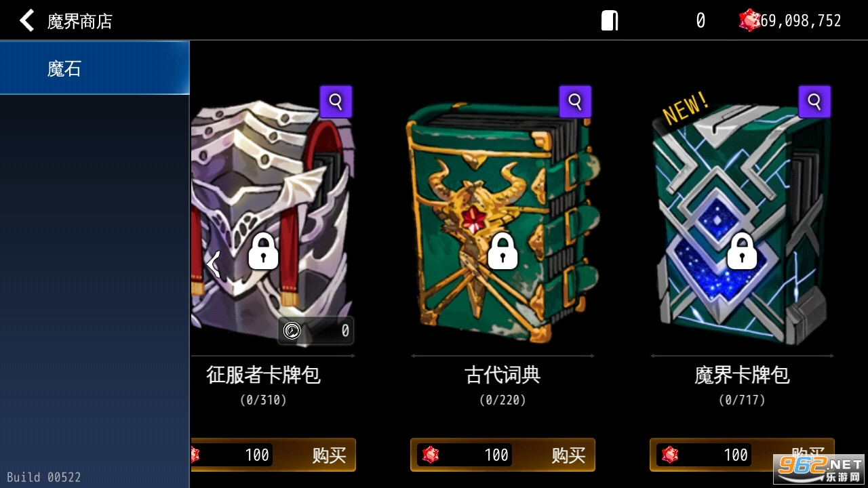Viewport: 868px width, 488px height.
Task: Buy the 征服者卡牌包 for 100 stones
Action: [x=273, y=455]
